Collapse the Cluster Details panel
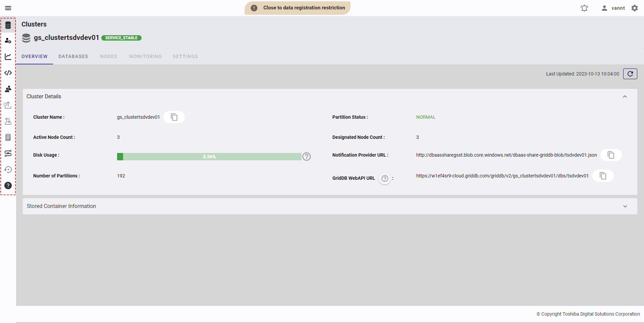Image resolution: width=644 pixels, height=323 pixels. click(x=625, y=97)
